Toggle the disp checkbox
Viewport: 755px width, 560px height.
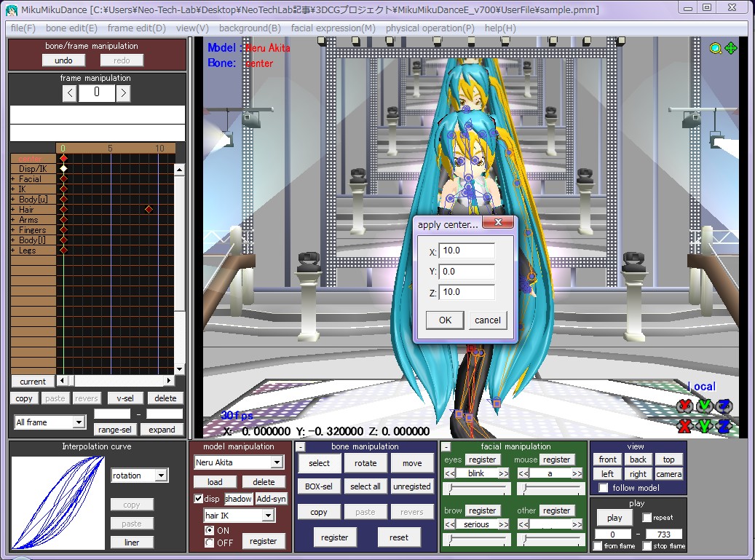(x=198, y=498)
